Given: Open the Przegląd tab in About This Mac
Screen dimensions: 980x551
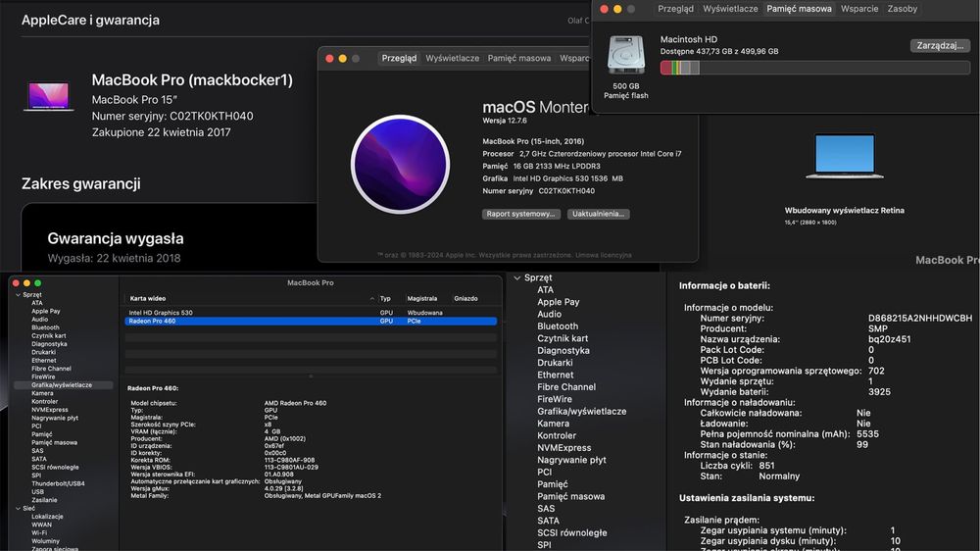Looking at the screenshot, I should tap(399, 58).
